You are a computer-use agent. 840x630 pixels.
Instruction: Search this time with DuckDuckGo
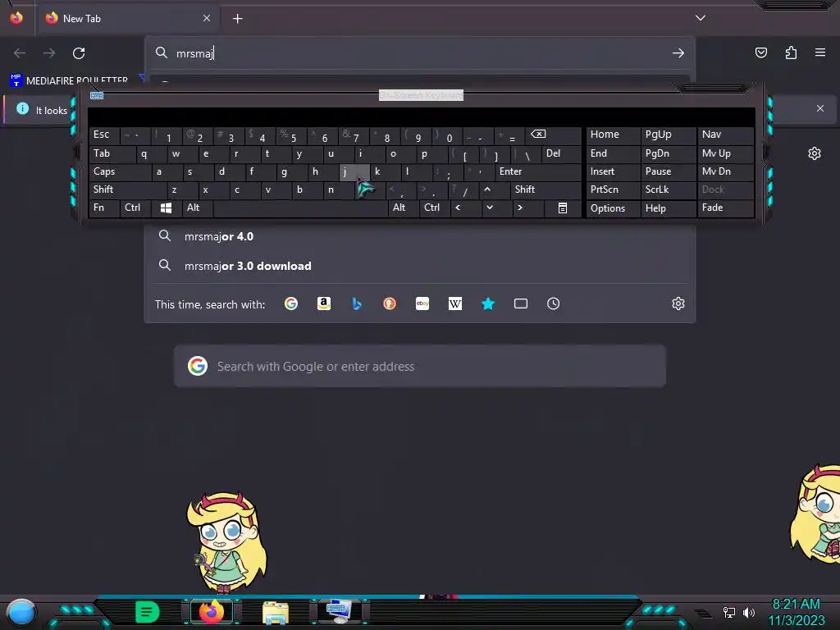[x=390, y=304]
